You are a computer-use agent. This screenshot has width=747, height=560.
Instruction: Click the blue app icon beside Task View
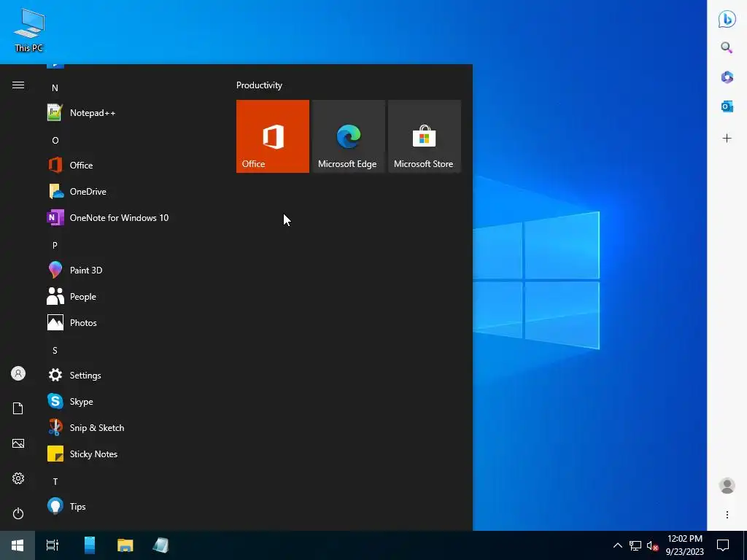pyautogui.click(x=90, y=545)
